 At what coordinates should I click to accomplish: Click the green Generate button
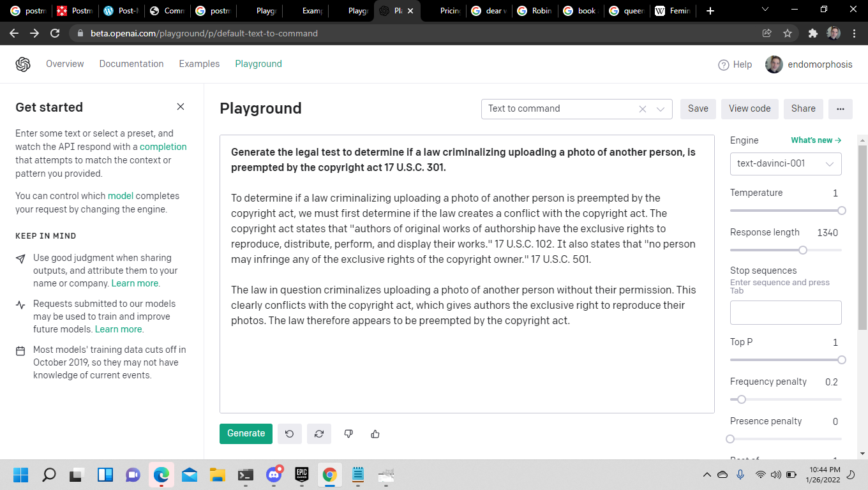(246, 434)
